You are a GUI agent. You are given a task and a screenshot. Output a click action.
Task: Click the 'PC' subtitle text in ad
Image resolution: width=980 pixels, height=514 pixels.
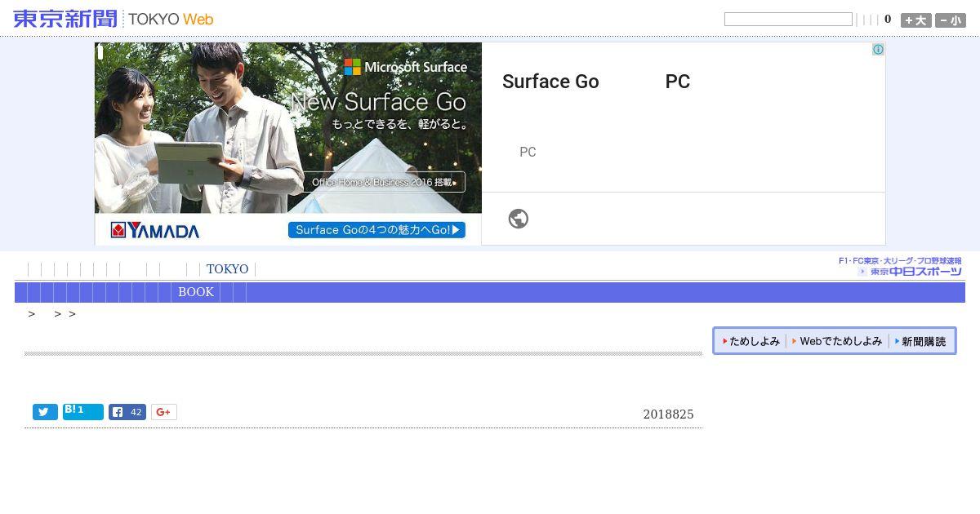528,152
